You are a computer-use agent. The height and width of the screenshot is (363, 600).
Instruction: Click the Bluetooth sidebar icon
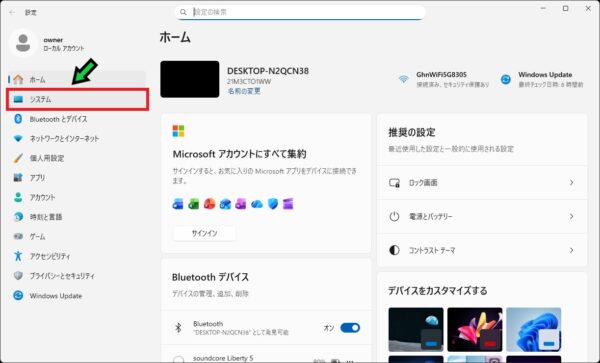(x=18, y=119)
